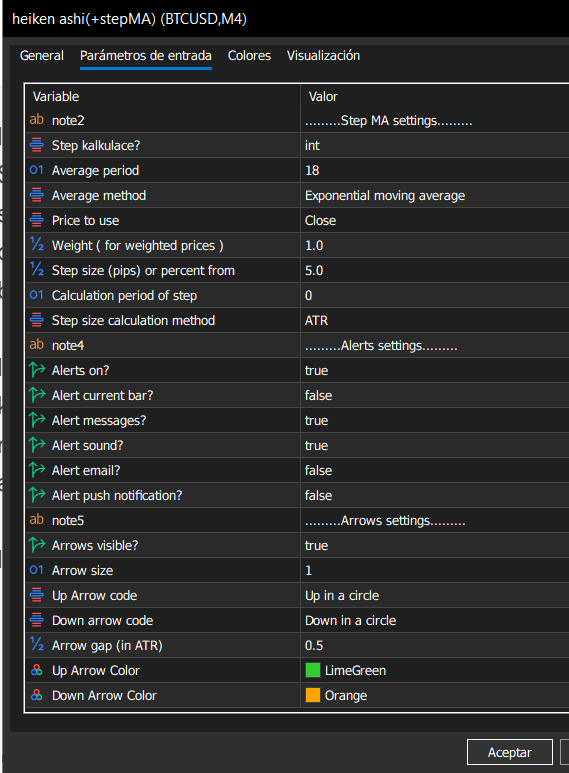This screenshot has height=773, width=569.
Task: Click the integer icon beside Arrow size
Action: pyautogui.click(x=36, y=570)
